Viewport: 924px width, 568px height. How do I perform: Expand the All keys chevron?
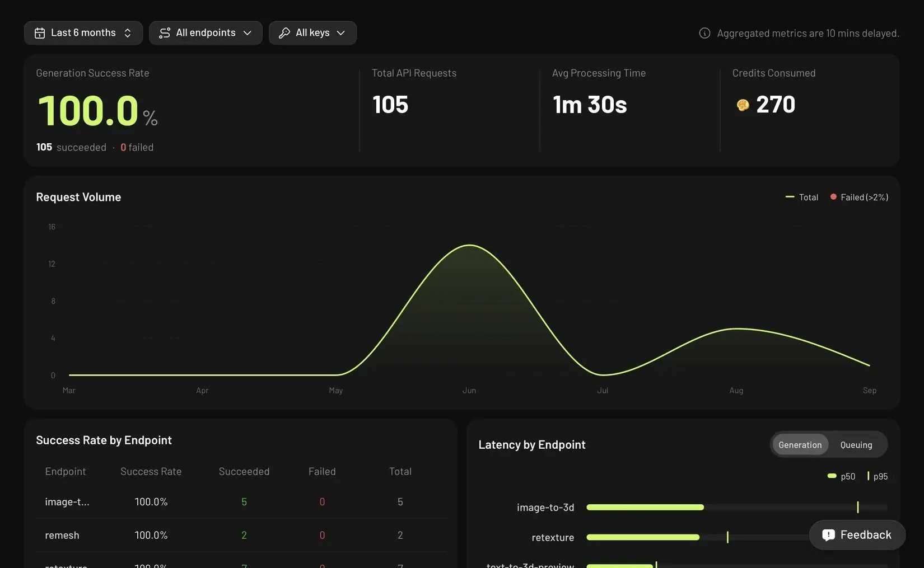[340, 33]
